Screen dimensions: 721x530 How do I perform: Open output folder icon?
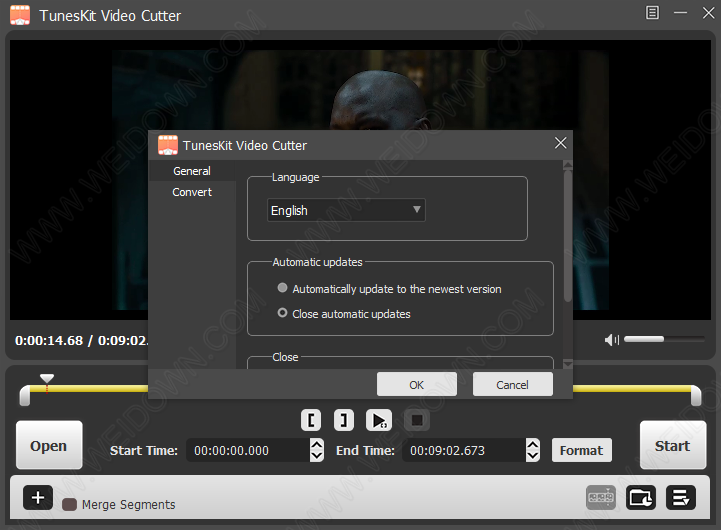641,497
